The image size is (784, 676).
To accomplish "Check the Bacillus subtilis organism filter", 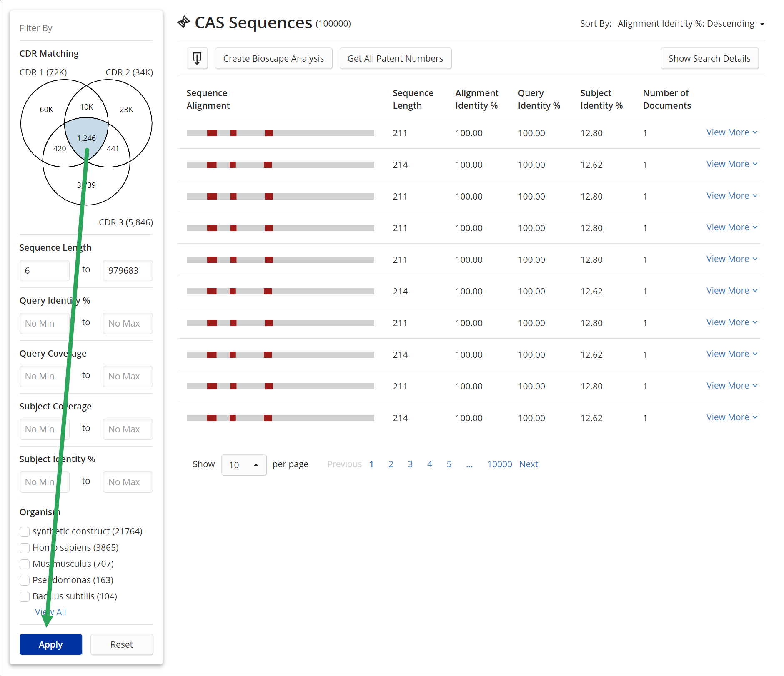I will click(x=25, y=597).
